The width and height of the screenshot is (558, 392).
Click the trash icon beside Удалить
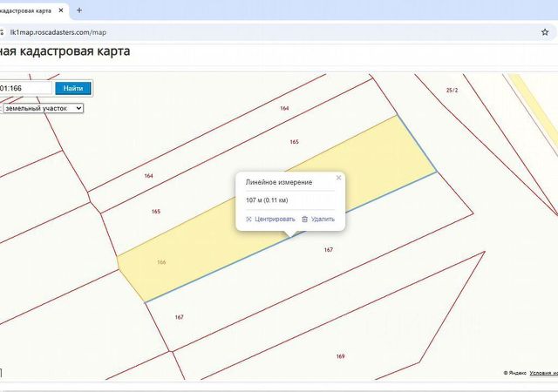[304, 220]
